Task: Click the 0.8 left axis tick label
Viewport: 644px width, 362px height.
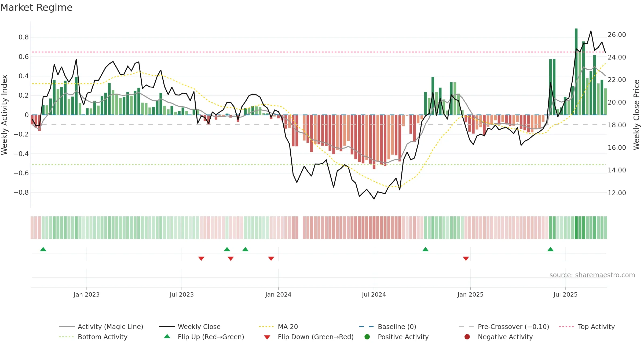Action: pos(24,37)
